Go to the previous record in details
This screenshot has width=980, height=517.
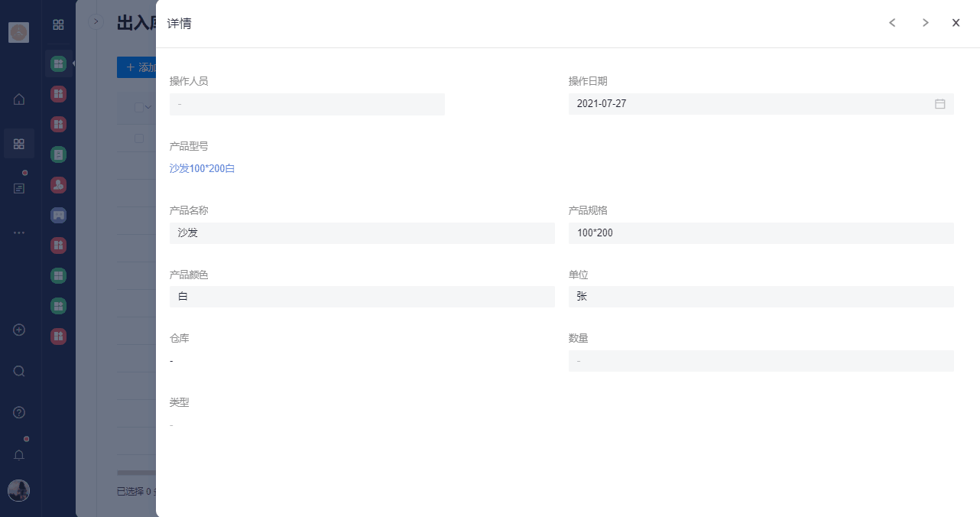pyautogui.click(x=891, y=23)
